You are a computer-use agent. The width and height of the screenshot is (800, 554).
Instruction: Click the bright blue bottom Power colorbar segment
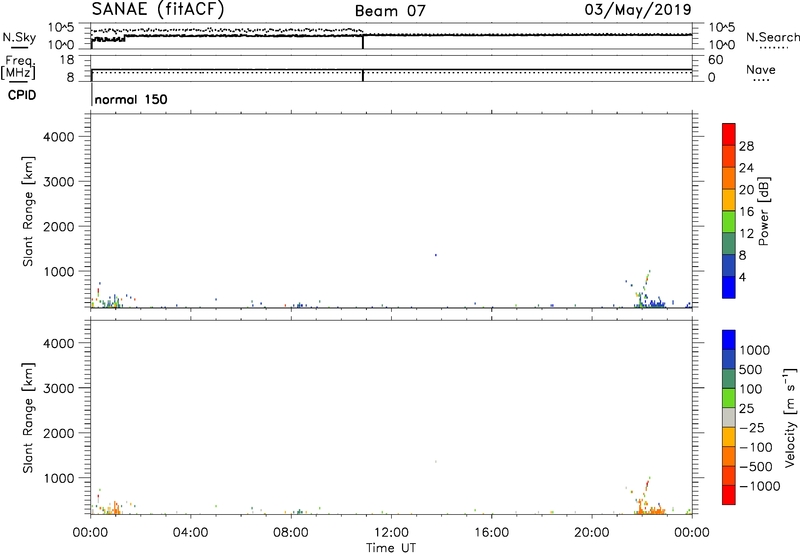(x=729, y=287)
